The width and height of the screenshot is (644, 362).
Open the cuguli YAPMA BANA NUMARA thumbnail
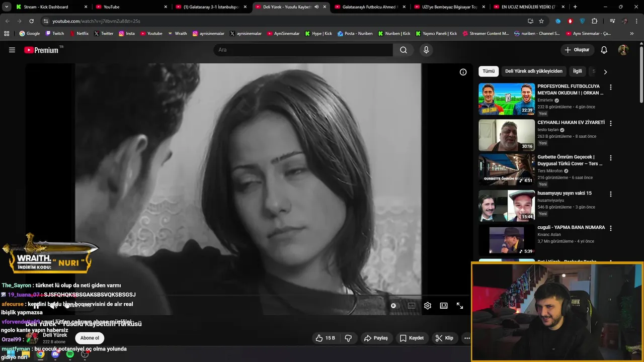(x=507, y=239)
